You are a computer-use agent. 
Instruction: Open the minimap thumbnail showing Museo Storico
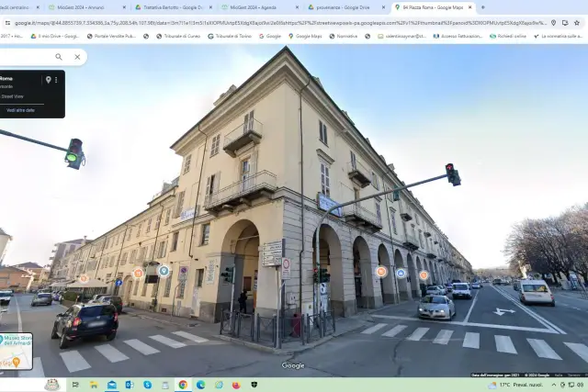click(17, 352)
